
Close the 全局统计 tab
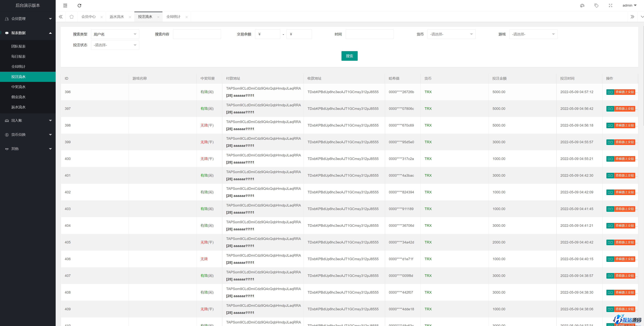click(187, 17)
